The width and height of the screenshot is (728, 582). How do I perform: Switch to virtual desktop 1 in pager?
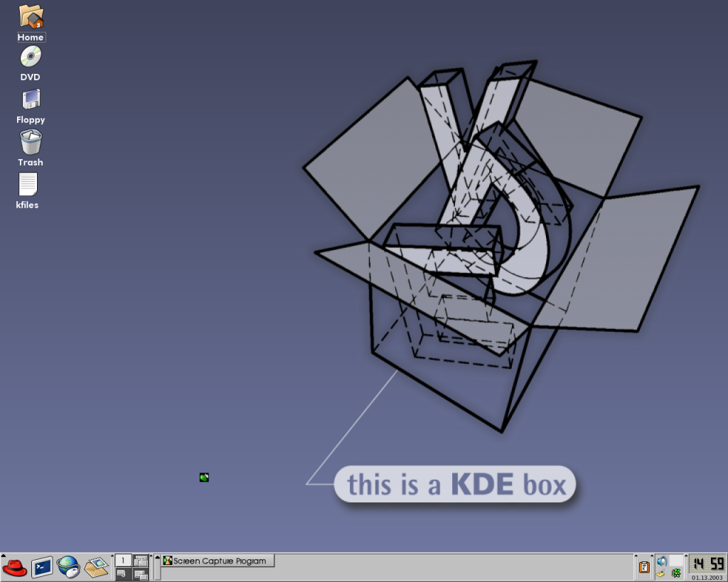[123, 560]
